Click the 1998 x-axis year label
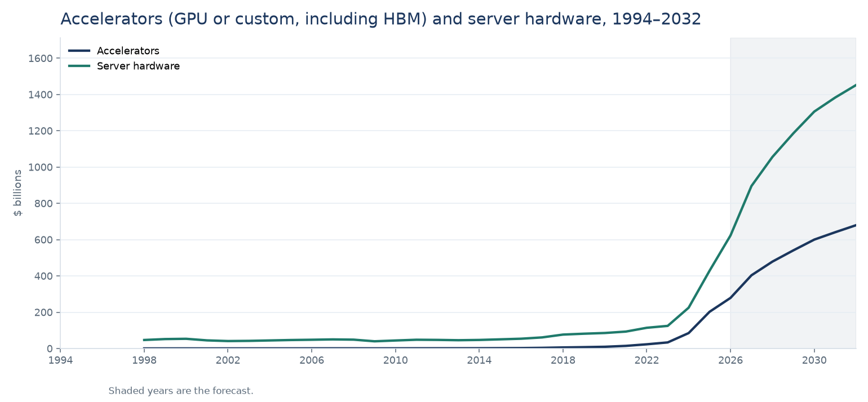The image size is (868, 402). point(144,359)
